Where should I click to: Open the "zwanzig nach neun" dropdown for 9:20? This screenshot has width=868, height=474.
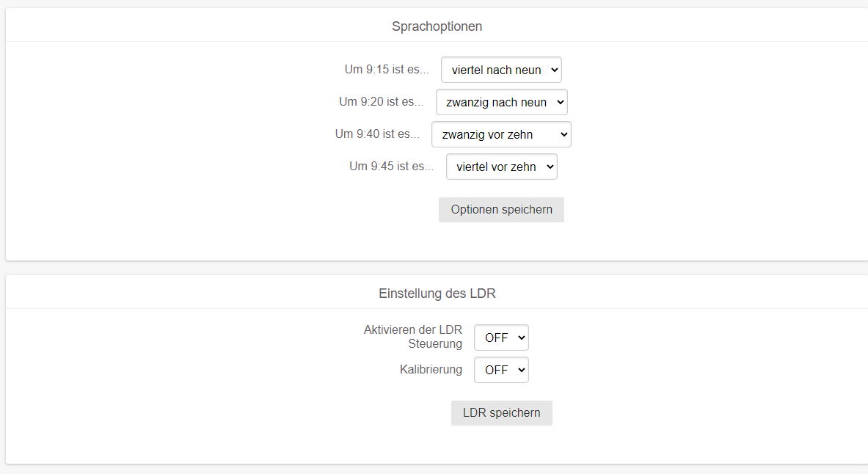click(x=501, y=102)
